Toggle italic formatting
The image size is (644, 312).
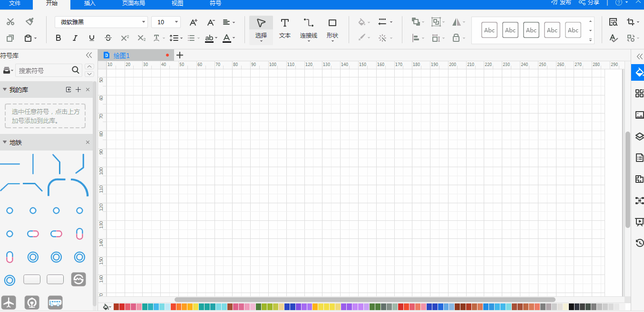(75, 38)
